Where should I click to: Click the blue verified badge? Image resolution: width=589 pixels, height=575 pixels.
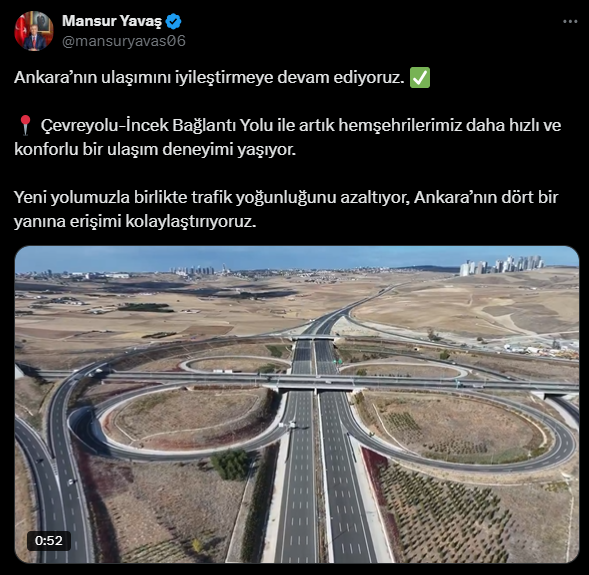174,21
